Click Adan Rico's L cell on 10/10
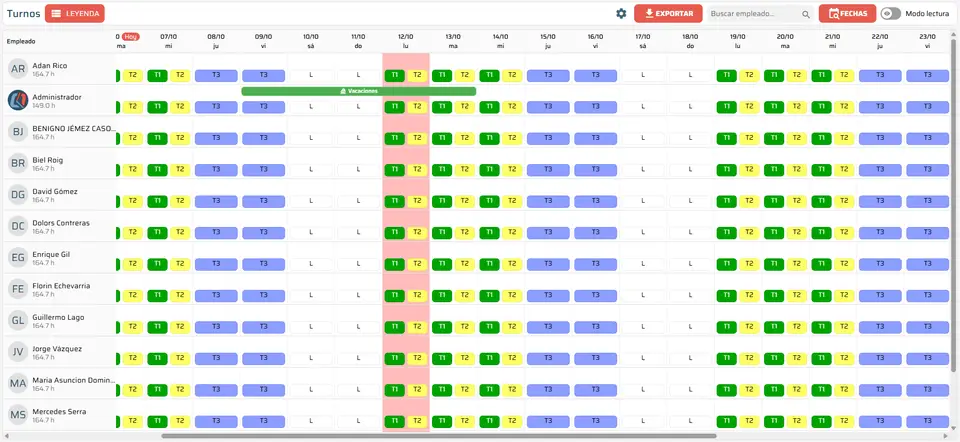 (311, 75)
